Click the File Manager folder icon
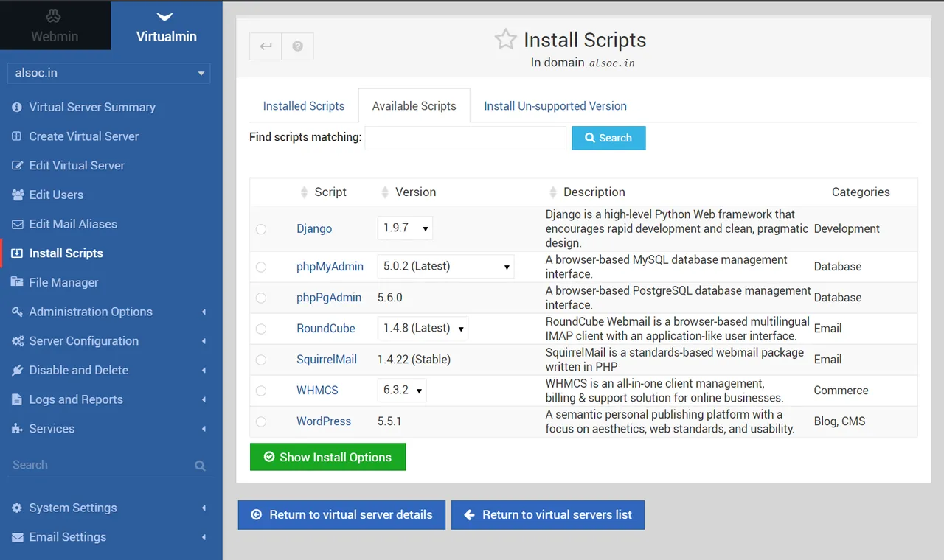944x560 pixels. pos(17,282)
